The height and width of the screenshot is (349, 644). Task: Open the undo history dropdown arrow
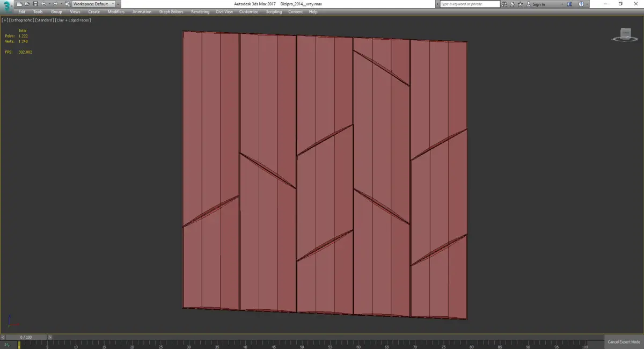click(49, 4)
